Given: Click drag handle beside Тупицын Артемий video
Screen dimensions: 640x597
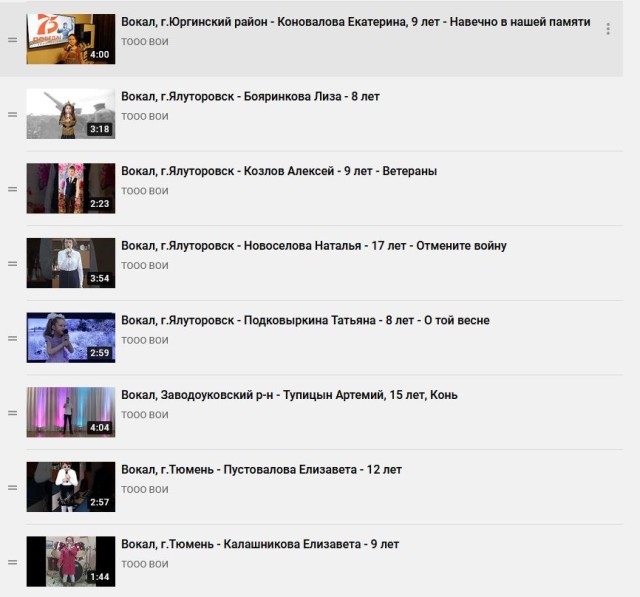Looking at the screenshot, I should coord(13,413).
